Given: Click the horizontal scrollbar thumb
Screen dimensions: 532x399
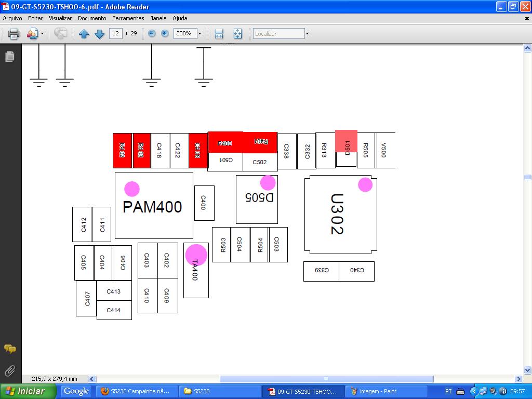Looking at the screenshot, I should click(326, 379).
